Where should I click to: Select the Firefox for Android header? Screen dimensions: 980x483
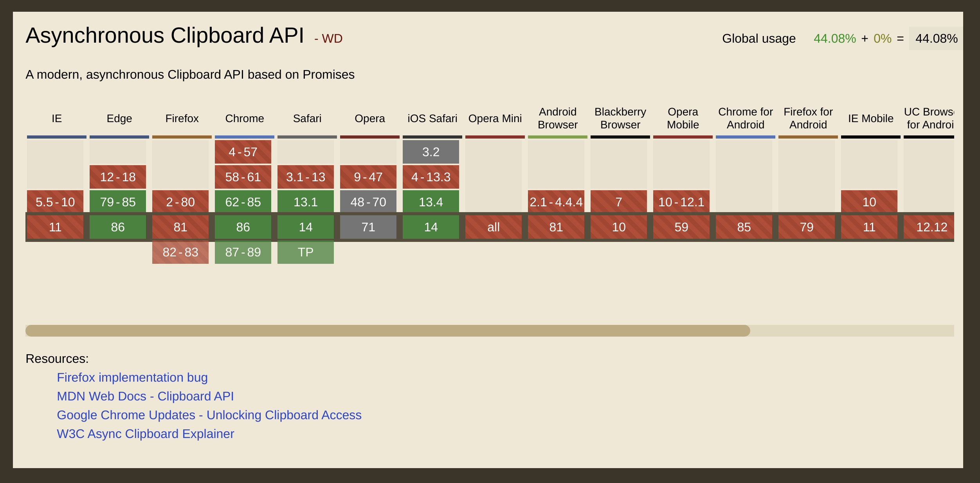pyautogui.click(x=808, y=118)
